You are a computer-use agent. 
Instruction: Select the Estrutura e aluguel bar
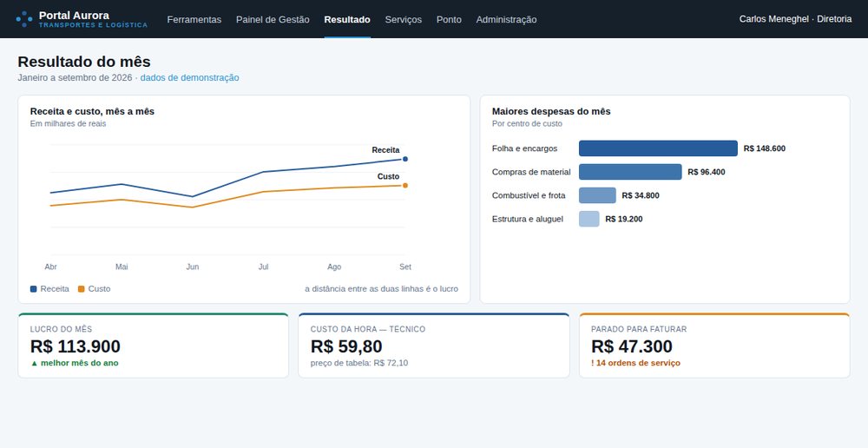(589, 219)
